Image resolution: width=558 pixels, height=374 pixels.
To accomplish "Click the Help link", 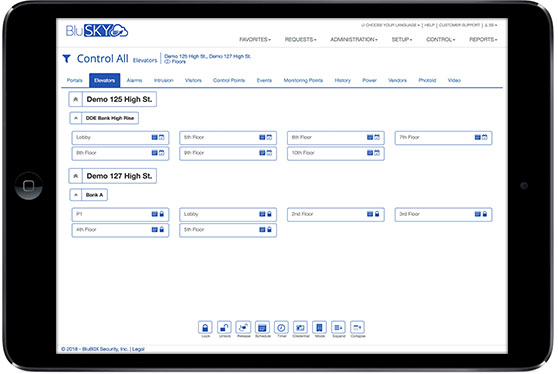I will click(430, 25).
